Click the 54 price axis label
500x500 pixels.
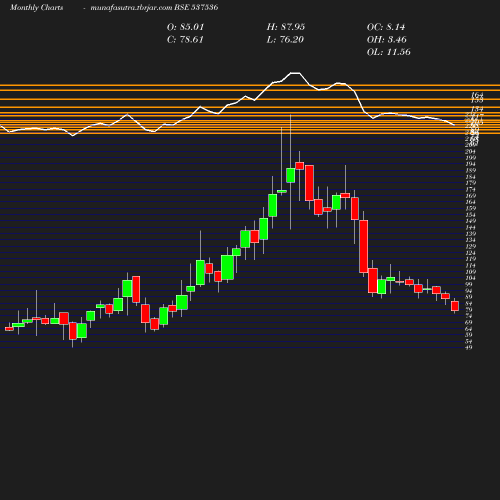(469, 341)
